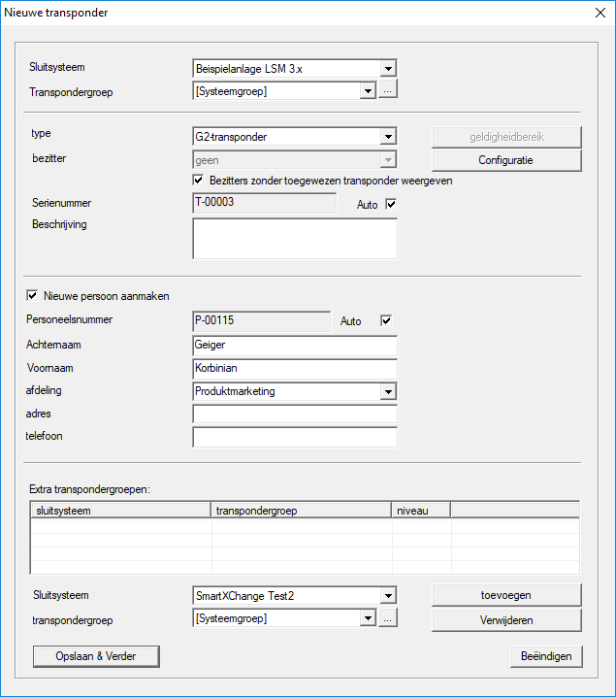Click the browse button beside top Transpondergroep
The image size is (616, 697).
[388, 91]
